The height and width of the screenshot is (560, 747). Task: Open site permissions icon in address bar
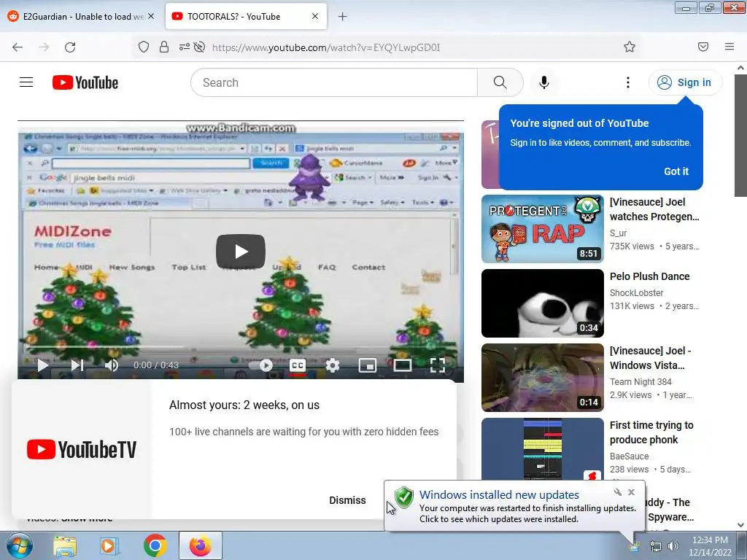pos(184,47)
